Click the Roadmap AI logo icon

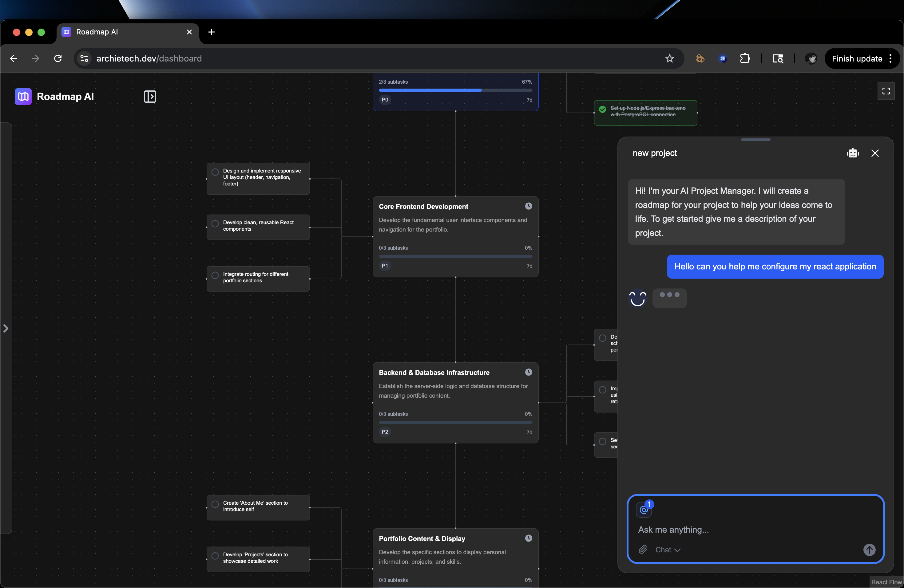point(23,97)
